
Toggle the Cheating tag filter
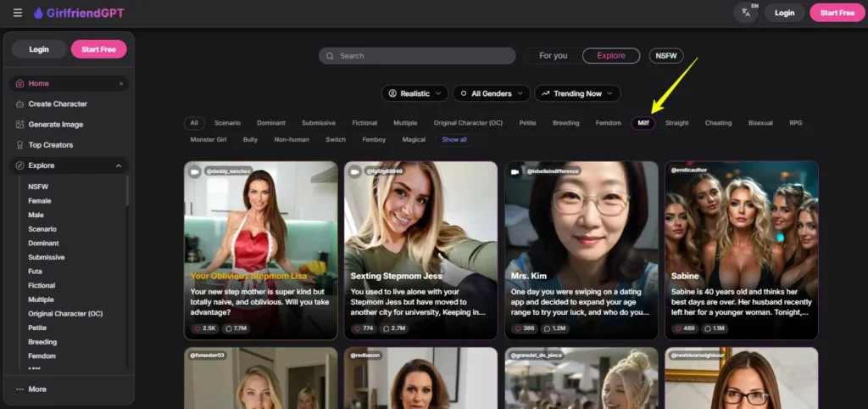tap(718, 123)
